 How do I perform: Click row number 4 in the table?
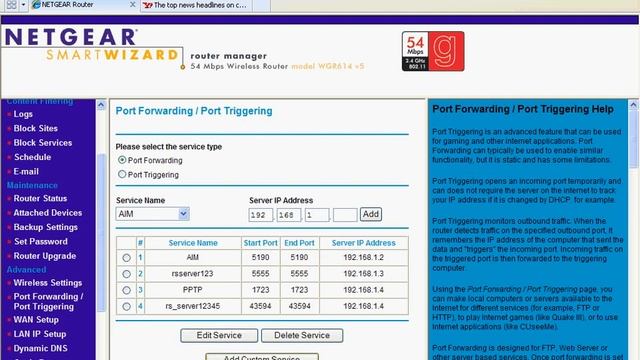coord(140,306)
